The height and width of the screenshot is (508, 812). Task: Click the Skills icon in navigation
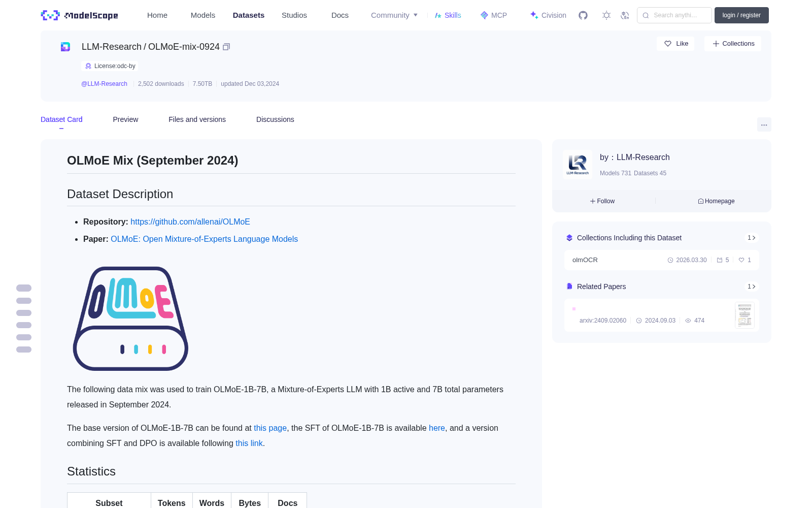click(438, 15)
